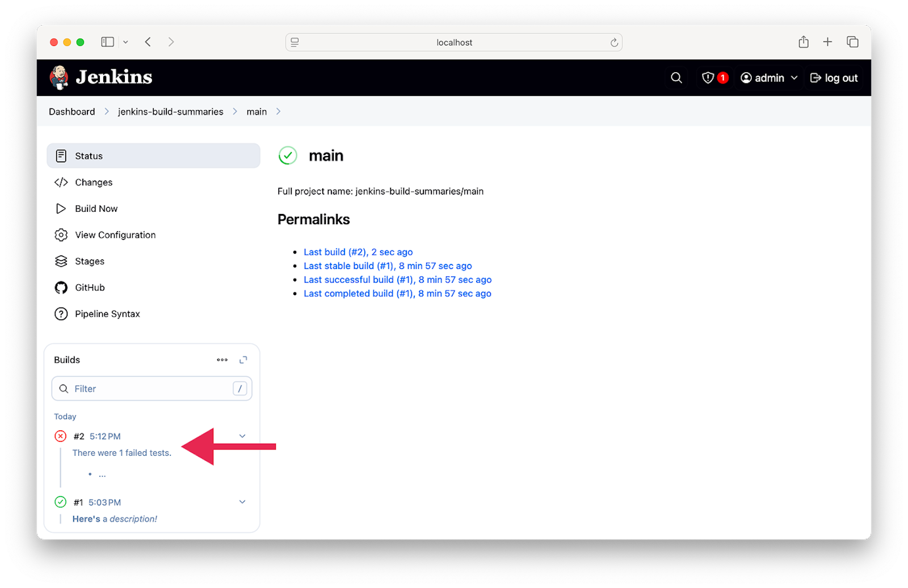The image size is (908, 588).
Task: Click the Builds panel expand arrow
Action: tap(243, 359)
